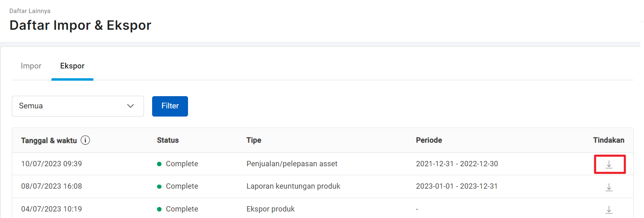644x218 pixels.
Task: Go to Daftar Lainnya breadcrumb link
Action: [30, 11]
